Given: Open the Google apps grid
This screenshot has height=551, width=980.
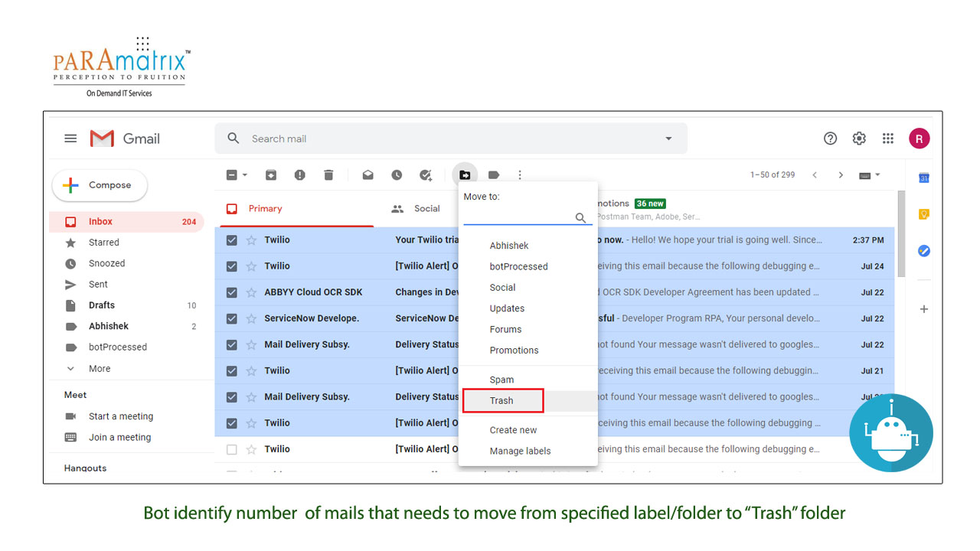Looking at the screenshot, I should (x=888, y=139).
